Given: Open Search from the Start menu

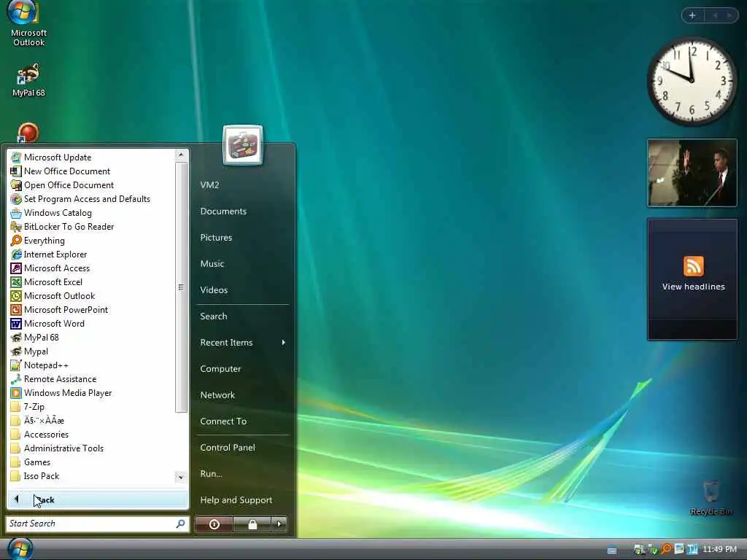Looking at the screenshot, I should tap(214, 316).
